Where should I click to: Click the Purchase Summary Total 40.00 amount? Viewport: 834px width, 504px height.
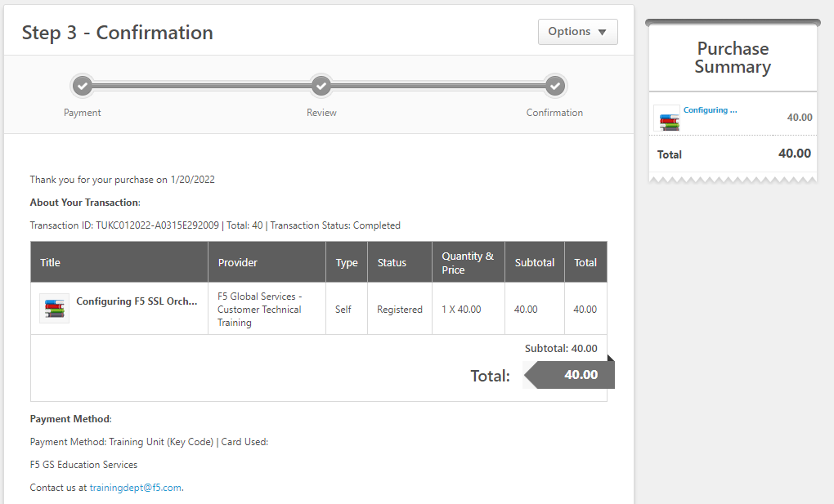tap(795, 154)
